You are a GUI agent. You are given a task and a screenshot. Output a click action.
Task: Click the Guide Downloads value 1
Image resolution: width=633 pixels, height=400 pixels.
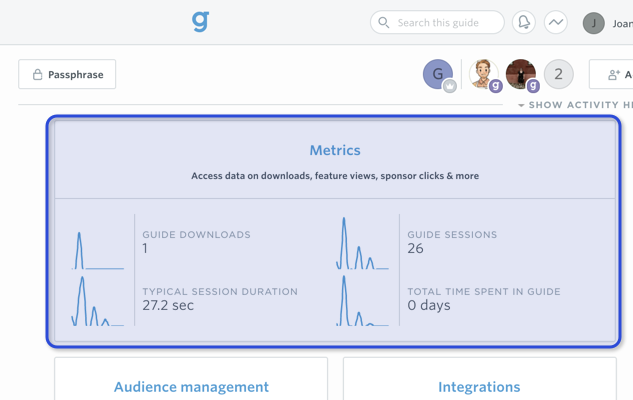click(145, 248)
